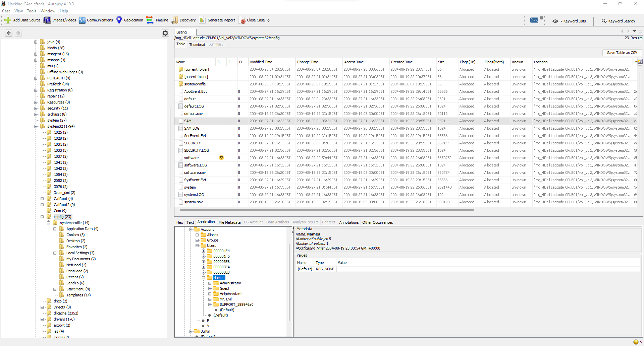This screenshot has height=346, width=644.
Task: Expand the Aliases registry key
Action: 197,235
